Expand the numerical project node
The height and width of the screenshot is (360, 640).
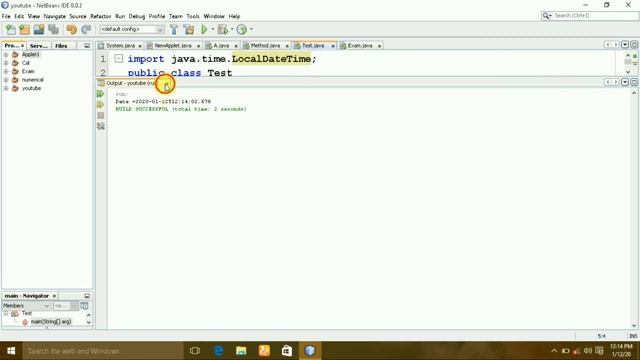(6, 80)
